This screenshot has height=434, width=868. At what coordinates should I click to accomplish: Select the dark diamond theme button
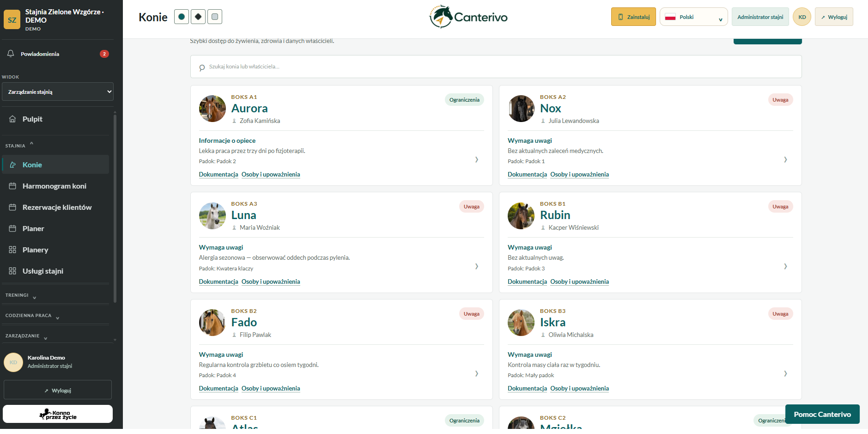(198, 17)
